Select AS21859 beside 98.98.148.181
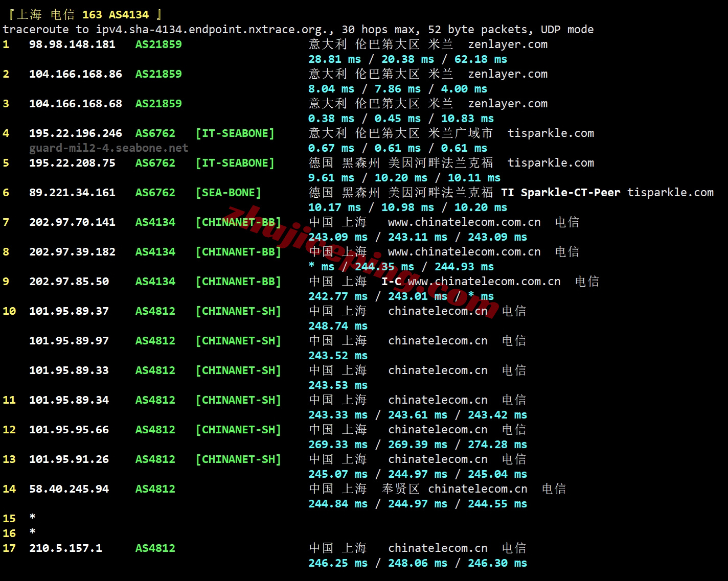The width and height of the screenshot is (728, 581). 158,44
